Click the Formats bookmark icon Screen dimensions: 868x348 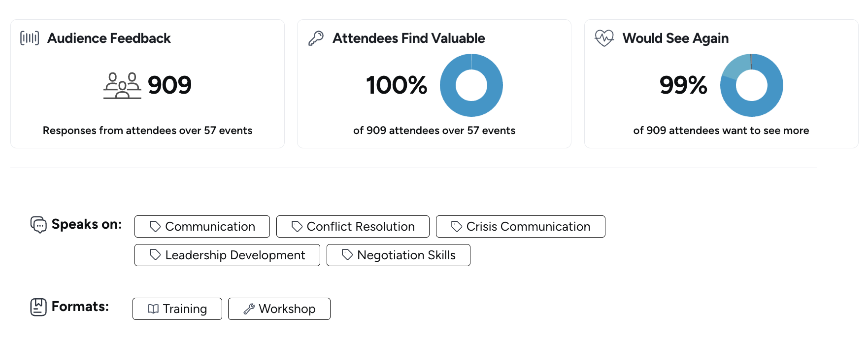coord(38,307)
